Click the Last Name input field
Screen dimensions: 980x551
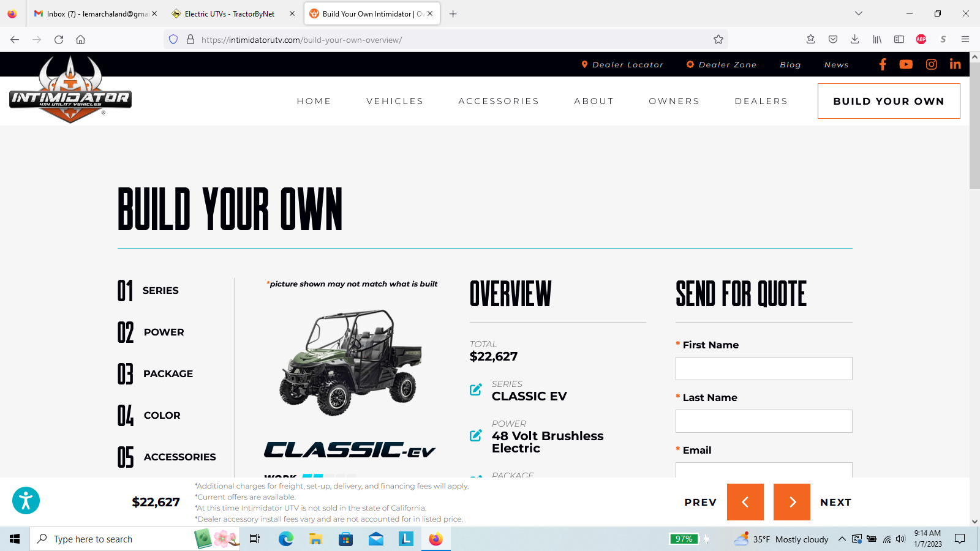click(x=764, y=421)
